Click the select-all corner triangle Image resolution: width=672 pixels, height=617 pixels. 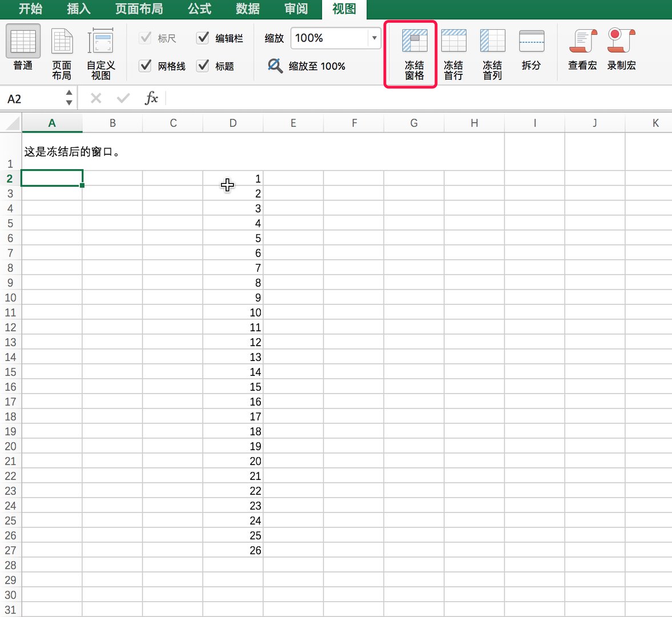coord(11,123)
